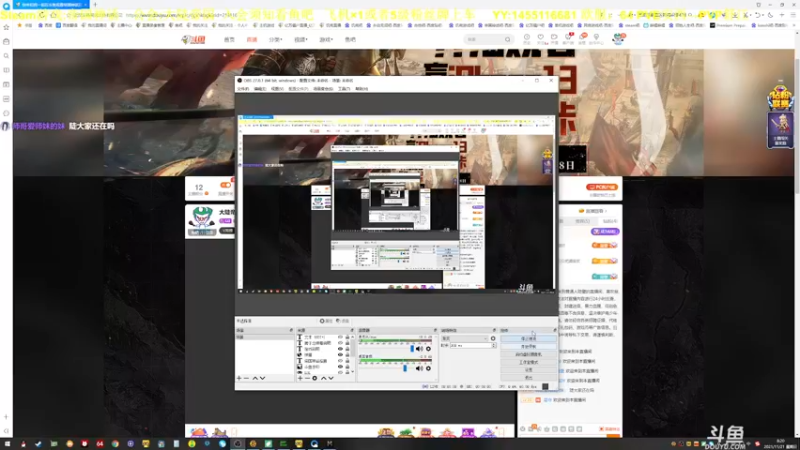The image size is (800, 450).
Task: Open source properties gear in Sources panel
Action: click(x=315, y=379)
